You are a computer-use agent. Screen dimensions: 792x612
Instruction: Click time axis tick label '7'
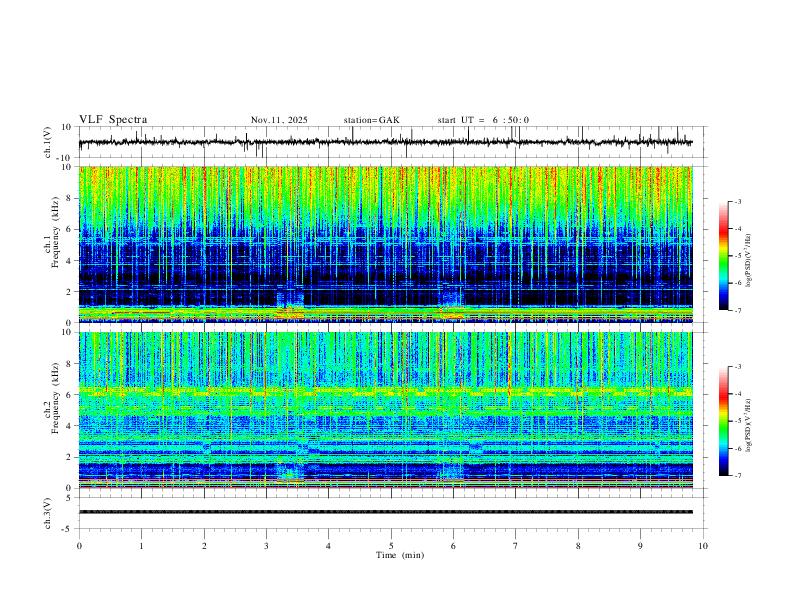click(516, 546)
